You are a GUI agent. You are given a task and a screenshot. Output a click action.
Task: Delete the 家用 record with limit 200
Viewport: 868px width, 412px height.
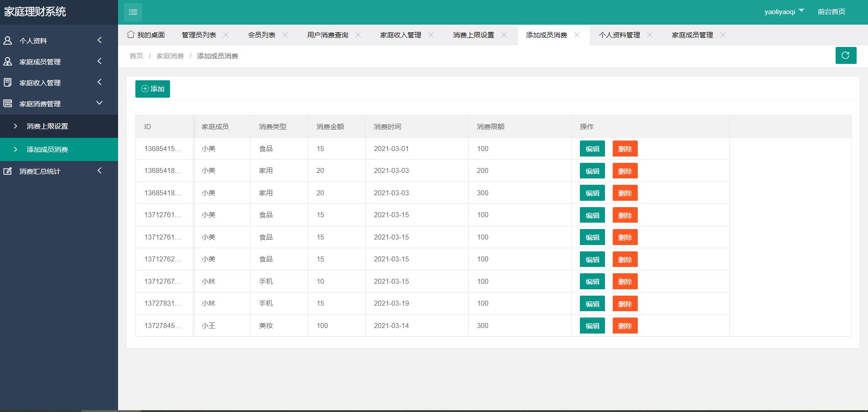pos(625,171)
